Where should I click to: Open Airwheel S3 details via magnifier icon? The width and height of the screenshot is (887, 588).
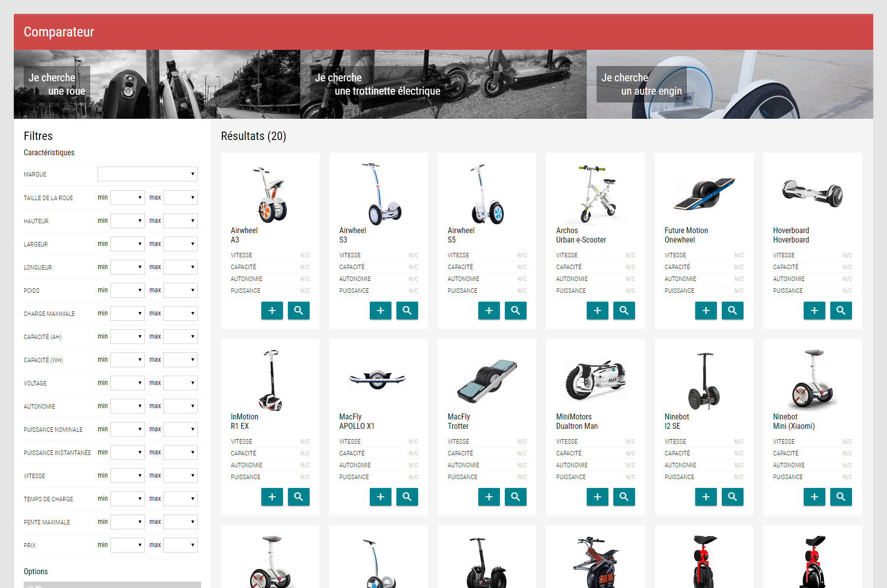[407, 311]
